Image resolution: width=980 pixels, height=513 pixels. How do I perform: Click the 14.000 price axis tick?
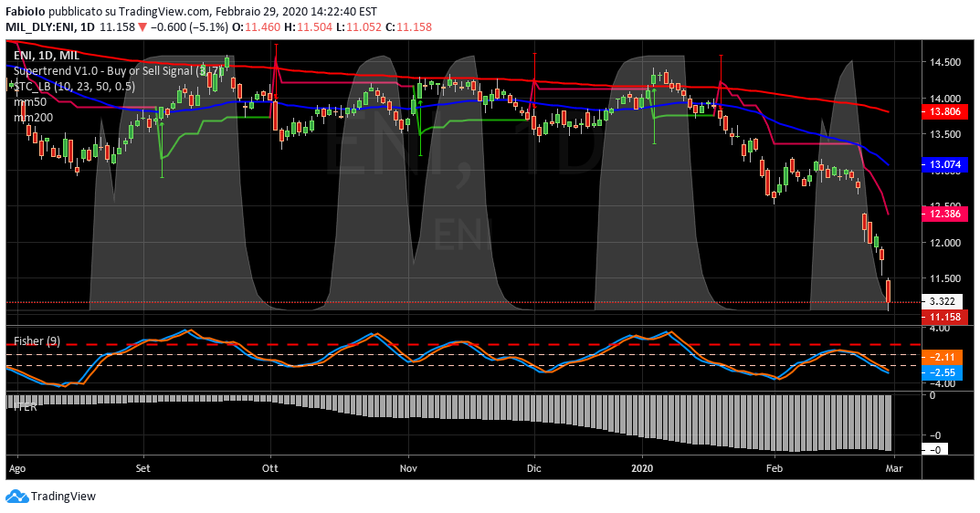945,99
